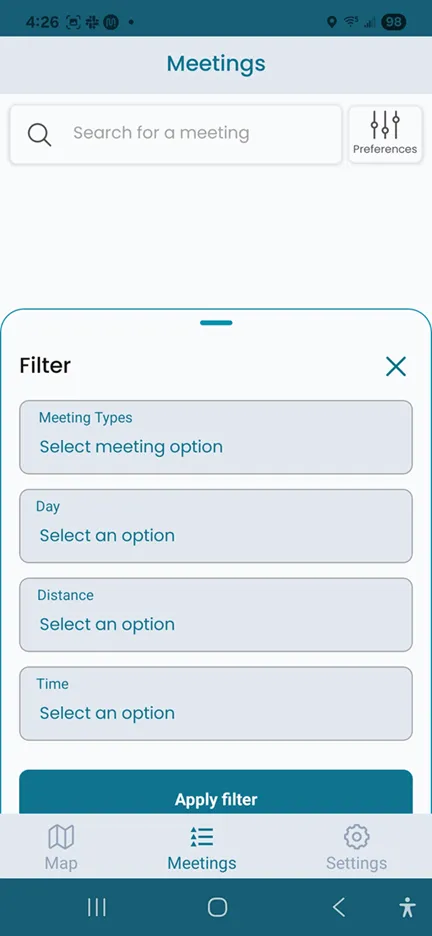The height and width of the screenshot is (936, 432).
Task: Tap the filter sheet drag handle
Action: pyautogui.click(x=216, y=323)
